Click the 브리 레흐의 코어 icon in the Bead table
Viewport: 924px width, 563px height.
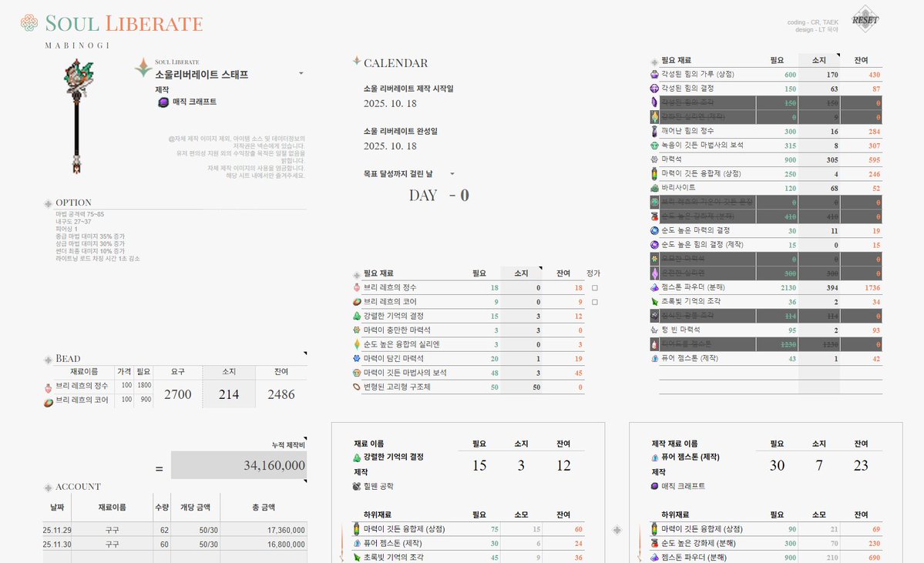click(49, 403)
